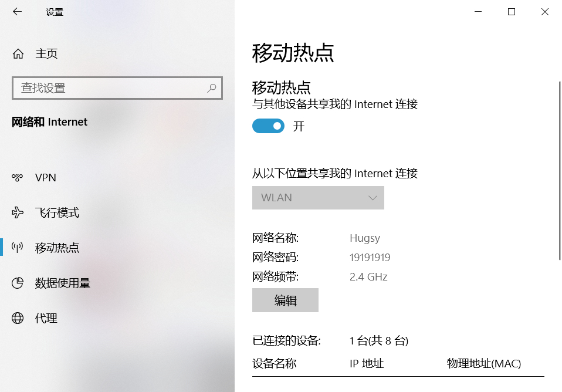Toggle the 移动热点 switch off

268,126
